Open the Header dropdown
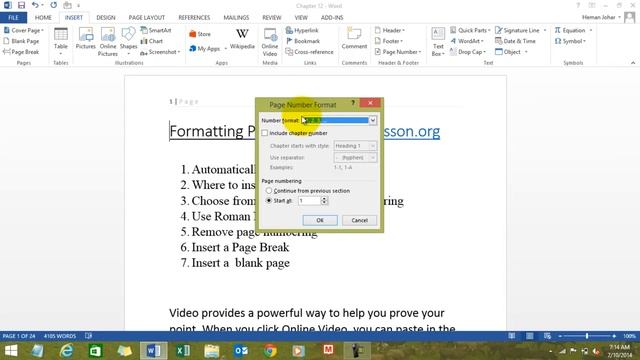The image size is (640, 360). (390, 30)
